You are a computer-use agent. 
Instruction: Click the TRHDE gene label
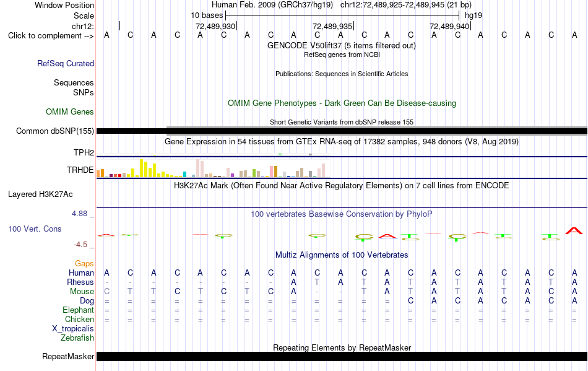click(x=80, y=170)
